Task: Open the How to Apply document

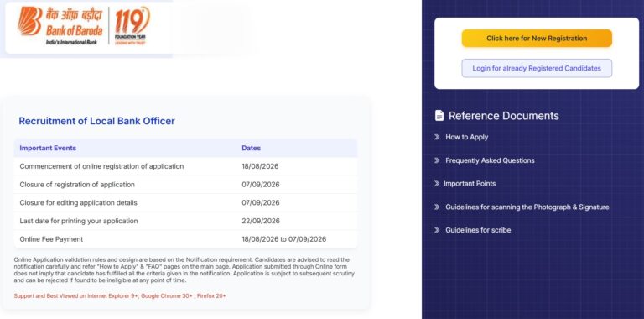Action: pos(466,137)
